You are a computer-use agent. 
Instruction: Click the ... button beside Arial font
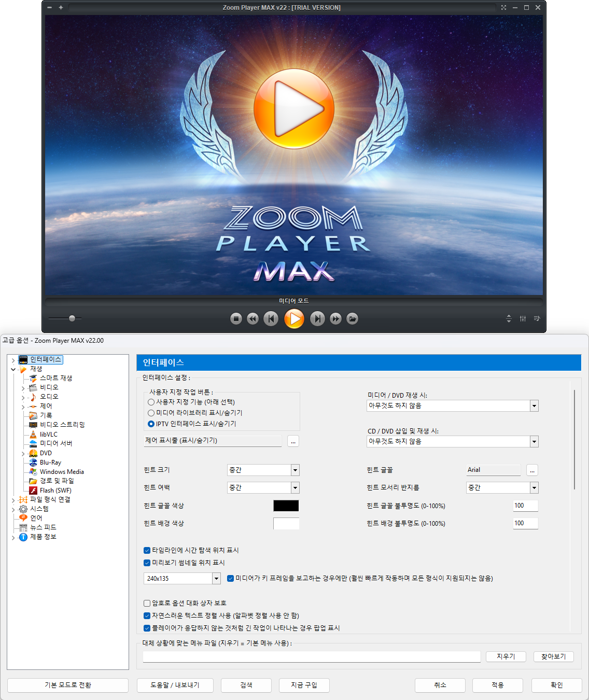[x=532, y=470]
